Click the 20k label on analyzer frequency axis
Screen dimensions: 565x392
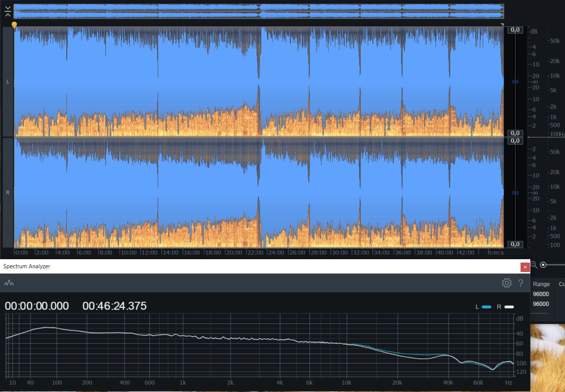(x=397, y=383)
